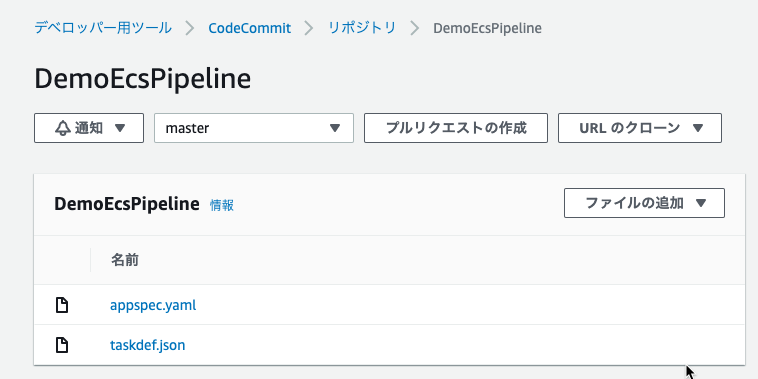Click the file icon beside taskdef.json
The image size is (758, 379).
[x=61, y=345]
